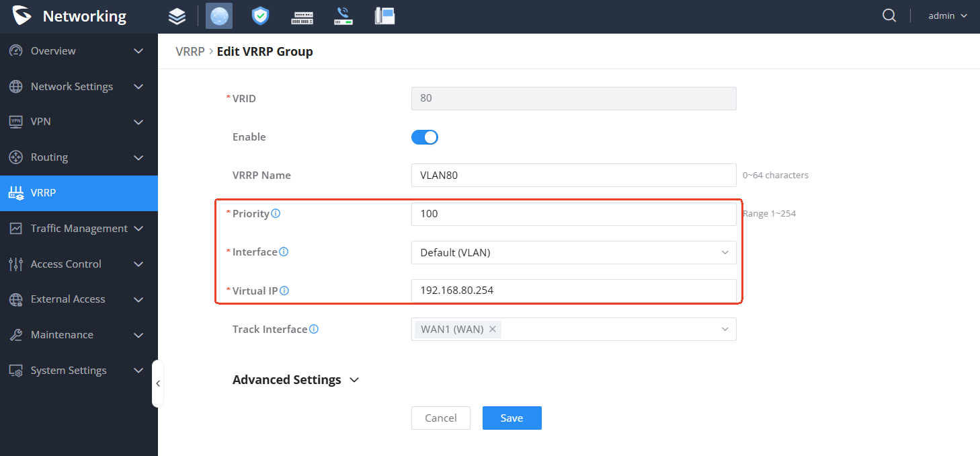
Task: Click the VRRP Name input field
Action: [x=573, y=175]
